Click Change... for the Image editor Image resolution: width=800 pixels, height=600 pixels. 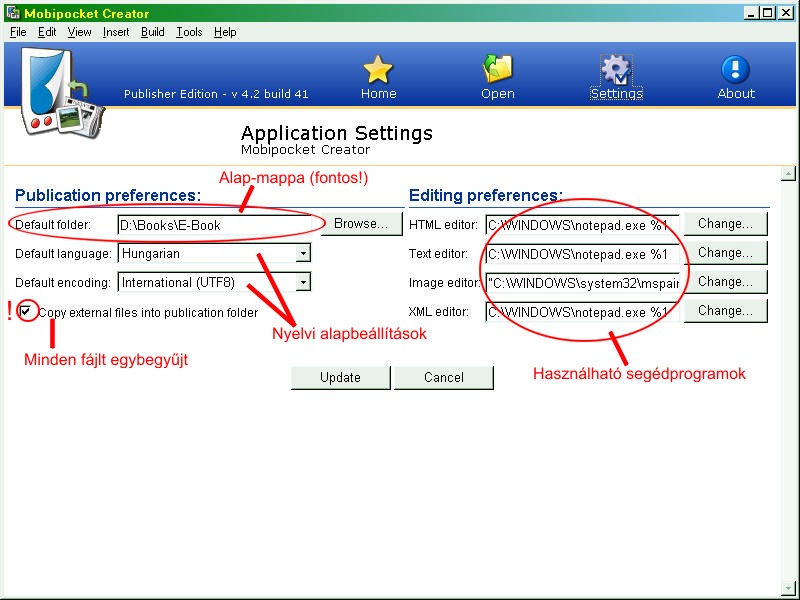tap(726, 282)
